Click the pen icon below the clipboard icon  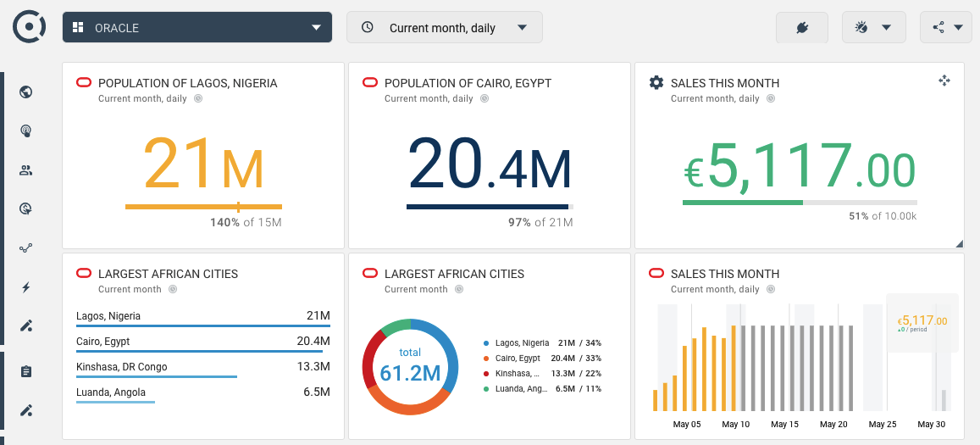point(25,410)
